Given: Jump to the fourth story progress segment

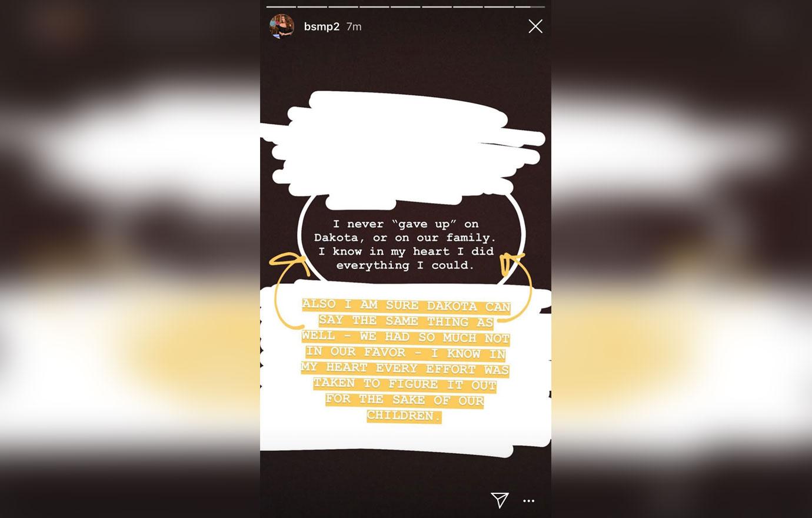Looking at the screenshot, I should pos(374,6).
